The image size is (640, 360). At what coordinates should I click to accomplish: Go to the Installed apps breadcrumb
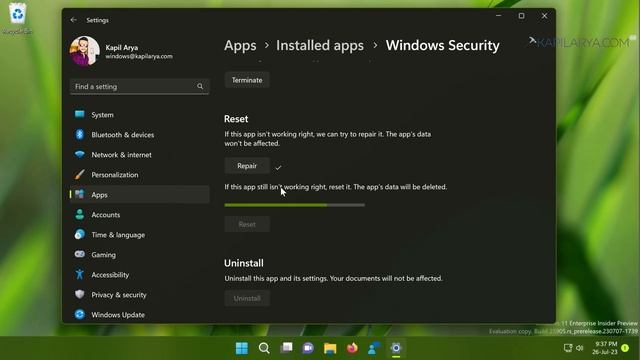pos(320,45)
